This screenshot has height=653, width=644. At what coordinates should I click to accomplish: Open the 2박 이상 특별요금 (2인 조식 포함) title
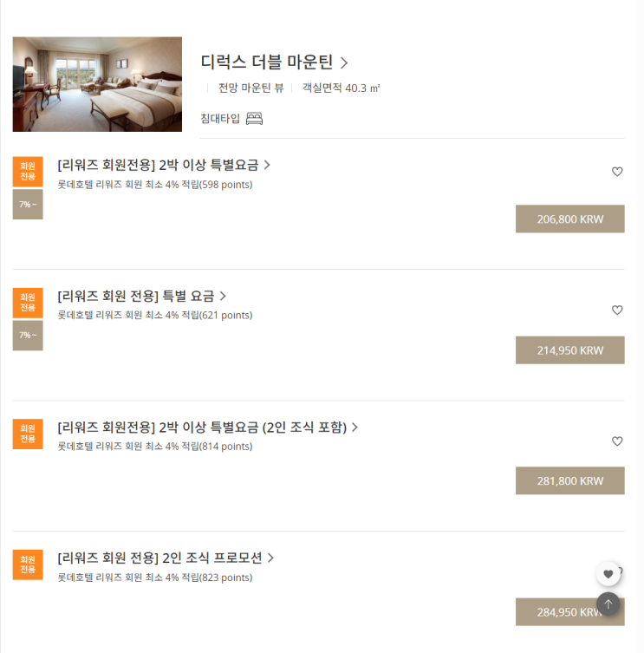pos(202,427)
